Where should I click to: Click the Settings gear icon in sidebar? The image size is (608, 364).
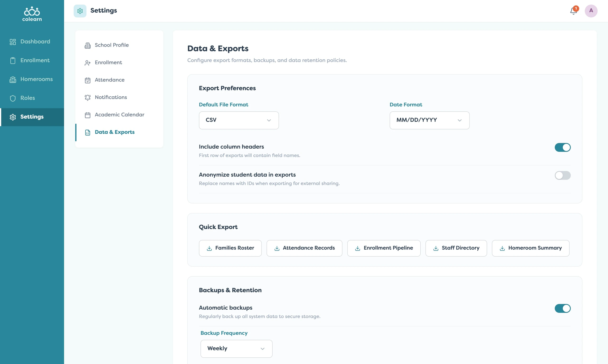tap(13, 117)
